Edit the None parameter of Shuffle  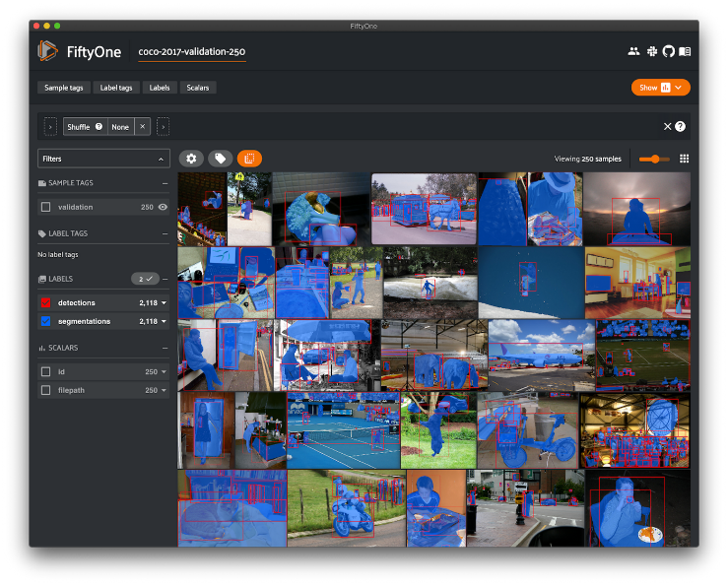click(x=120, y=126)
